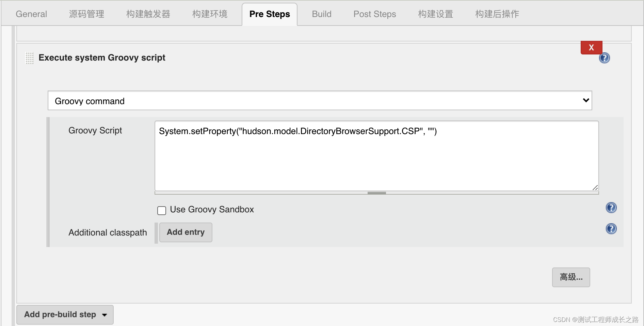
Task: Select the Pre Steps tab
Action: click(x=270, y=14)
